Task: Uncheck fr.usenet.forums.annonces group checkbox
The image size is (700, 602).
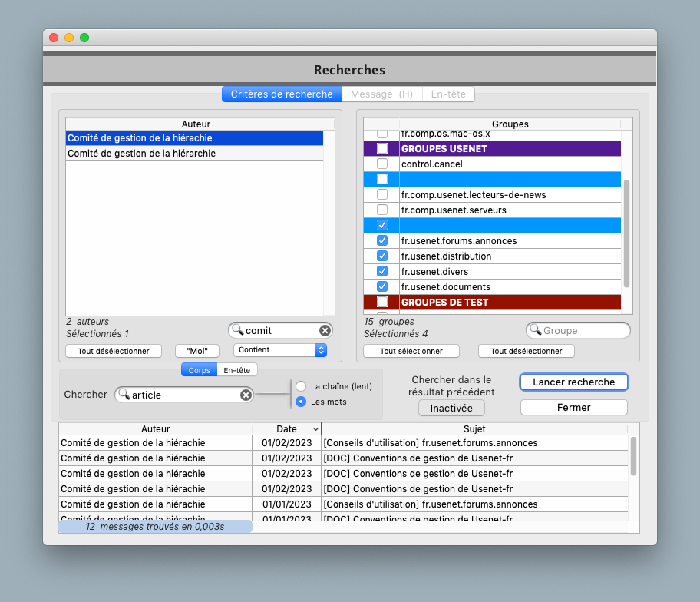Action: coord(382,240)
